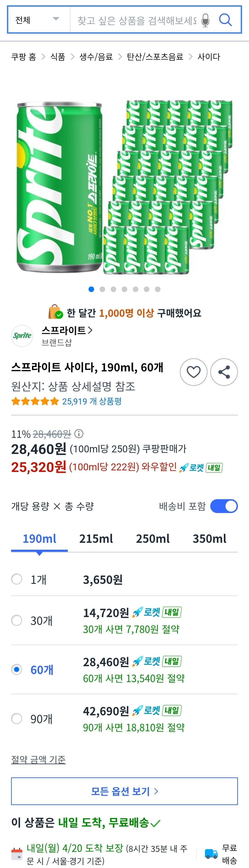Choose the 30개 radio option
The image size is (249, 868).
pos(17,620)
